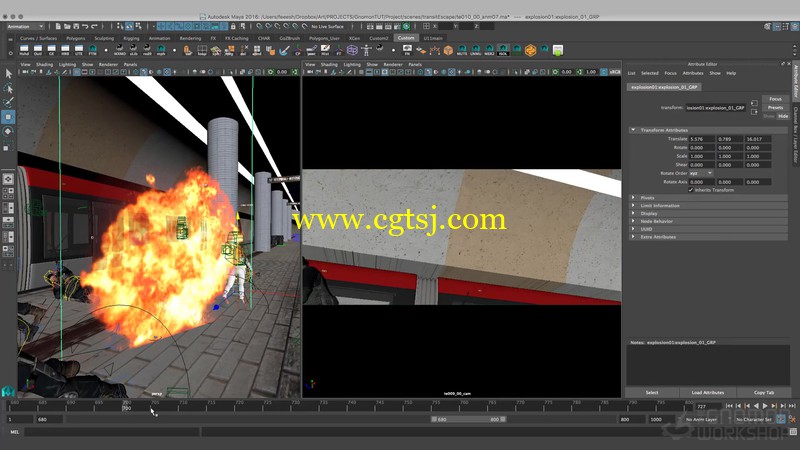This screenshot has height=450, width=800.
Task: Open the Rigging shelf tab
Action: [x=131, y=38]
